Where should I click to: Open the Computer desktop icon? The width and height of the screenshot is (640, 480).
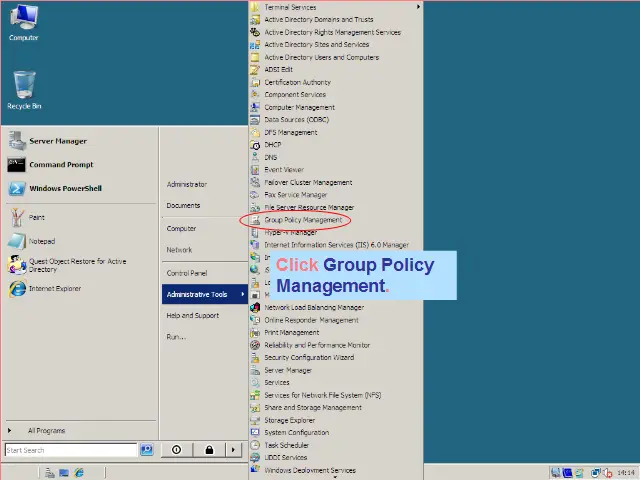(x=23, y=23)
